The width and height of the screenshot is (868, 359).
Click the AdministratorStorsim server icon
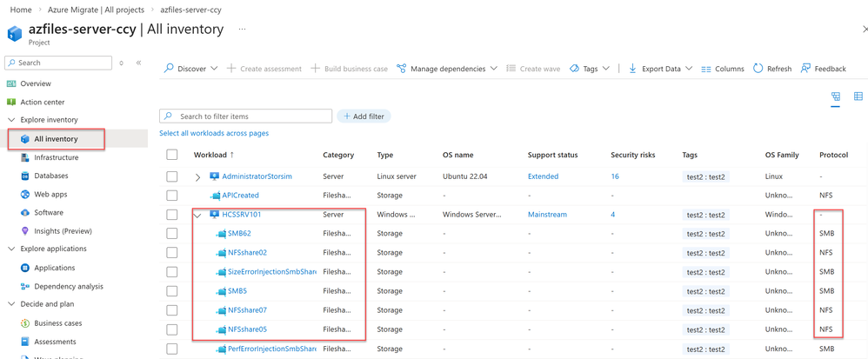214,176
